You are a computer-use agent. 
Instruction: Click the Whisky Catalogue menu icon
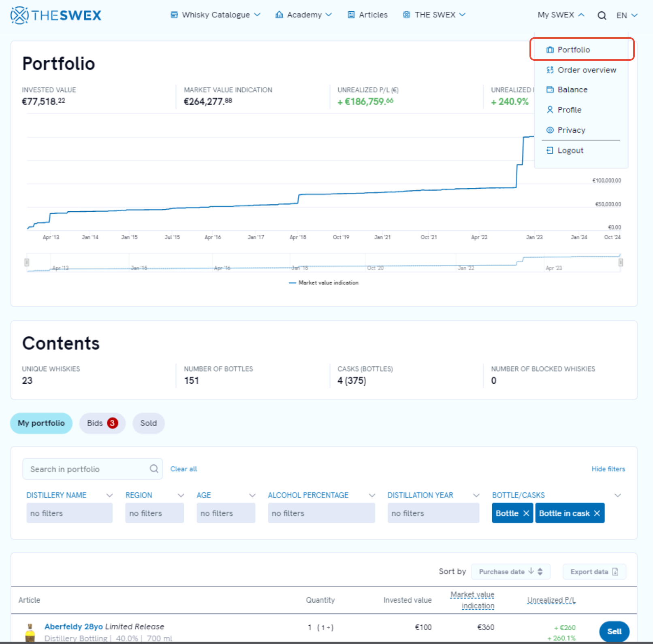coord(174,15)
